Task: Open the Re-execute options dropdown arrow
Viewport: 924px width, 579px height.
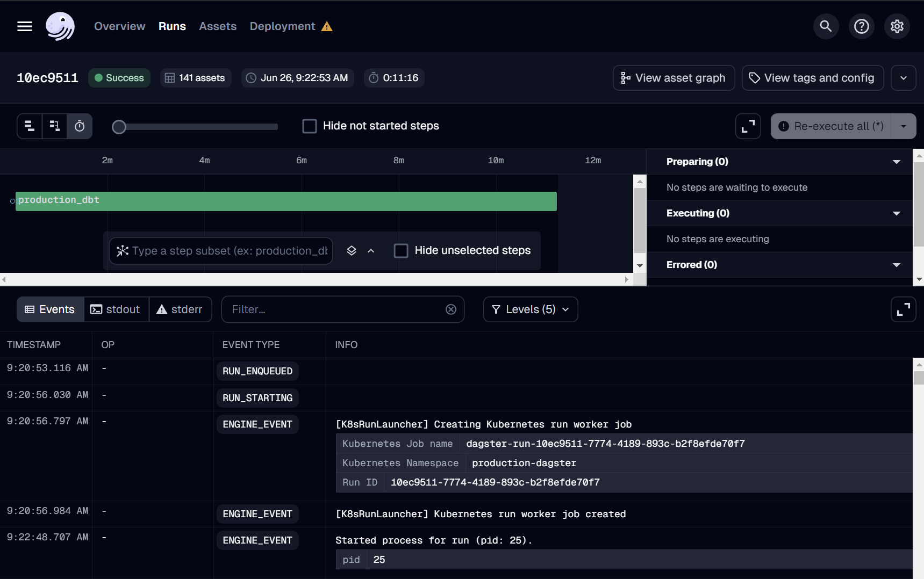Action: 904,126
